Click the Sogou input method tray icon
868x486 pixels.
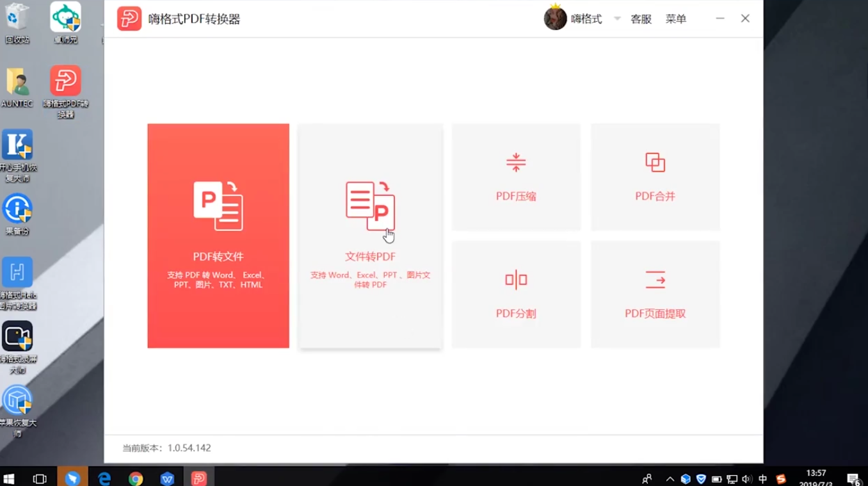click(x=780, y=479)
